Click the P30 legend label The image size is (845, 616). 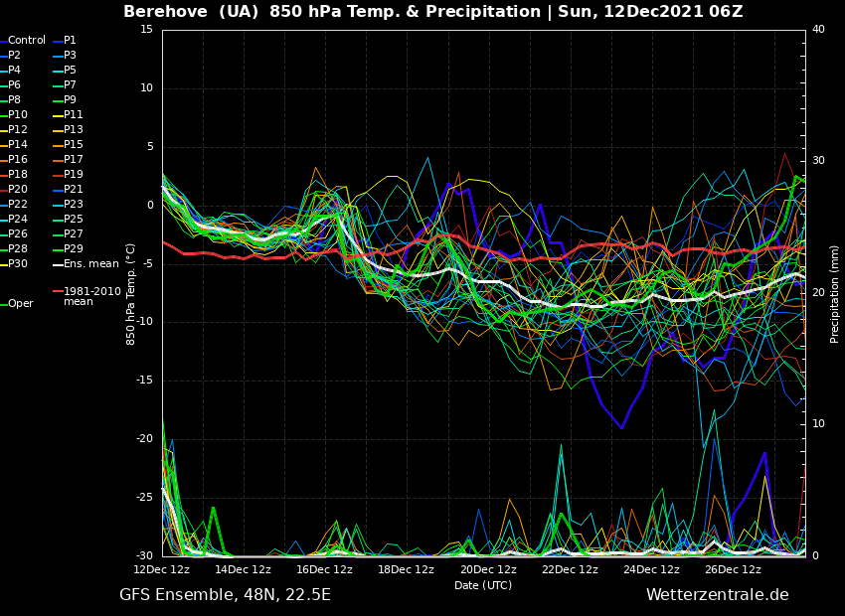tap(18, 264)
